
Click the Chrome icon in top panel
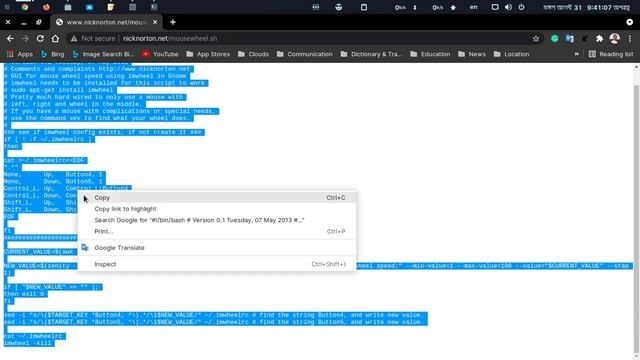25,7
